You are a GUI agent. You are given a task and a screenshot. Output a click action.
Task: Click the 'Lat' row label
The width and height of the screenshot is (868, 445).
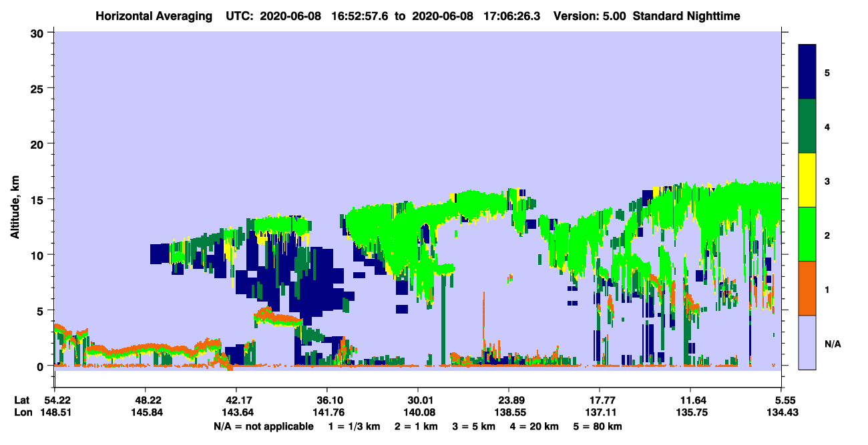pos(22,400)
